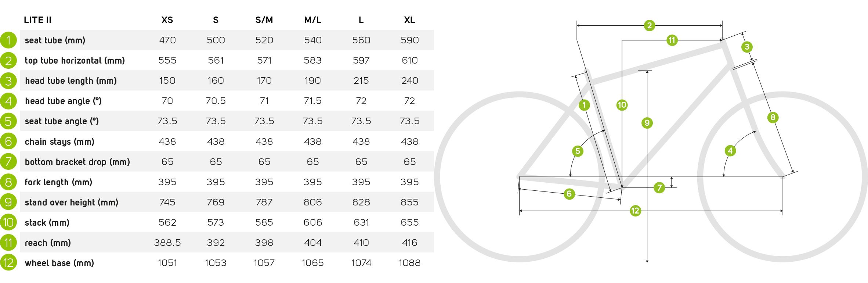Click the reach value 388.5 for XS
Screen dimensions: 868x283
167,243
